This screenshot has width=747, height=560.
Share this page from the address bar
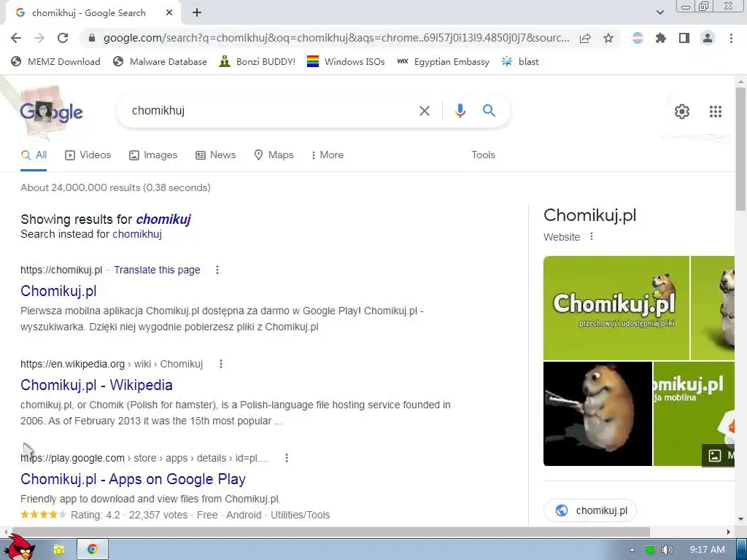(585, 38)
